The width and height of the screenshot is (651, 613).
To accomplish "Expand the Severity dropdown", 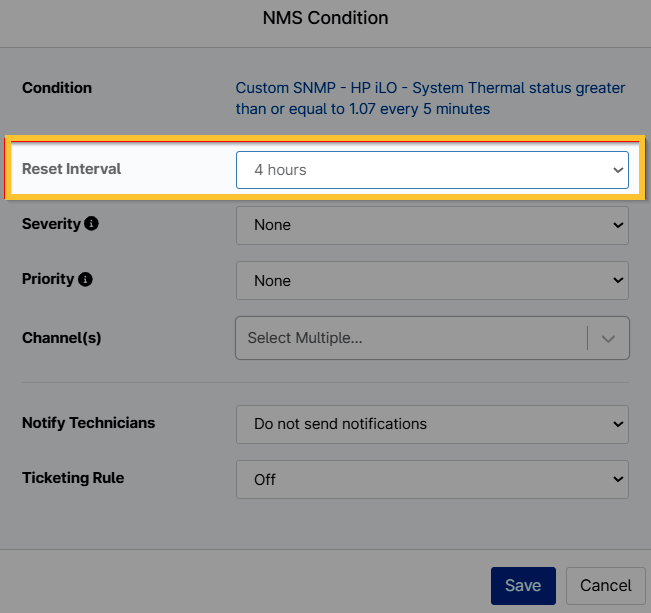I will click(x=432, y=225).
